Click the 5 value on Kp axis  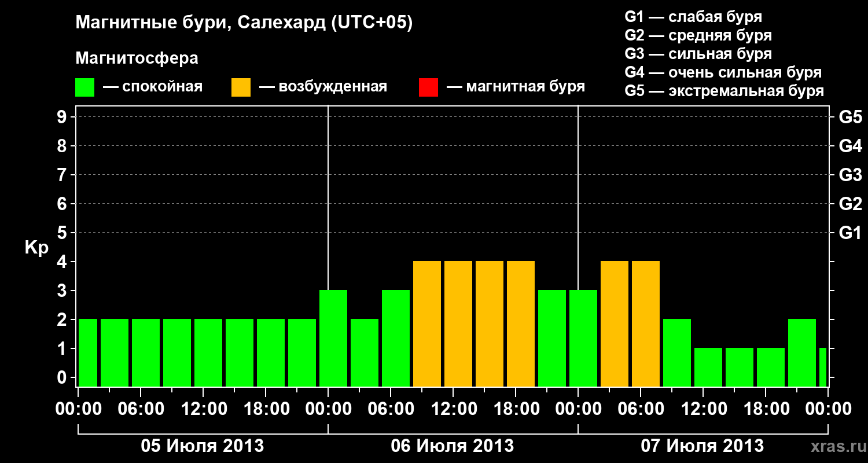pos(63,233)
